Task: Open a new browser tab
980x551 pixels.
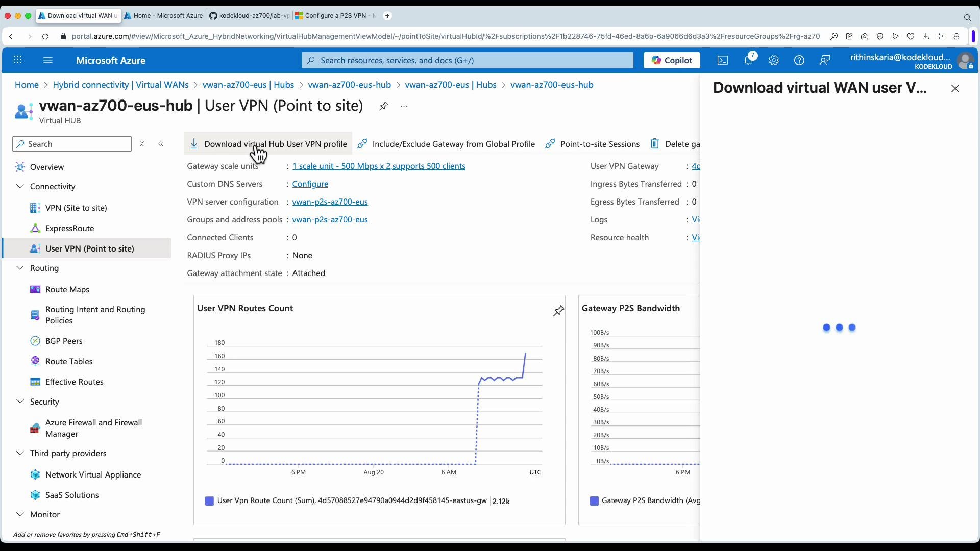Action: (x=387, y=16)
